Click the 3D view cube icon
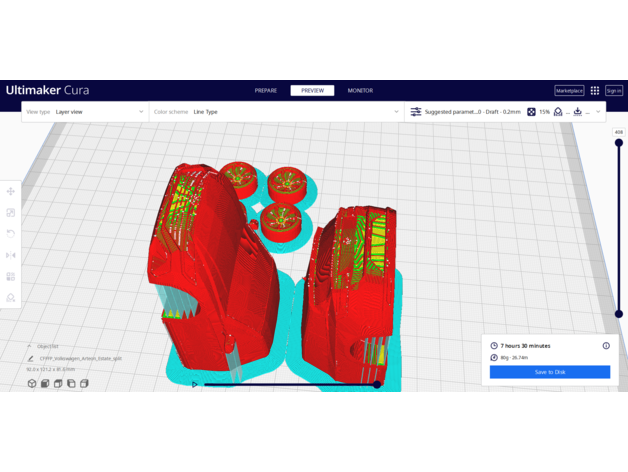This screenshot has height=472, width=628. coord(32,383)
